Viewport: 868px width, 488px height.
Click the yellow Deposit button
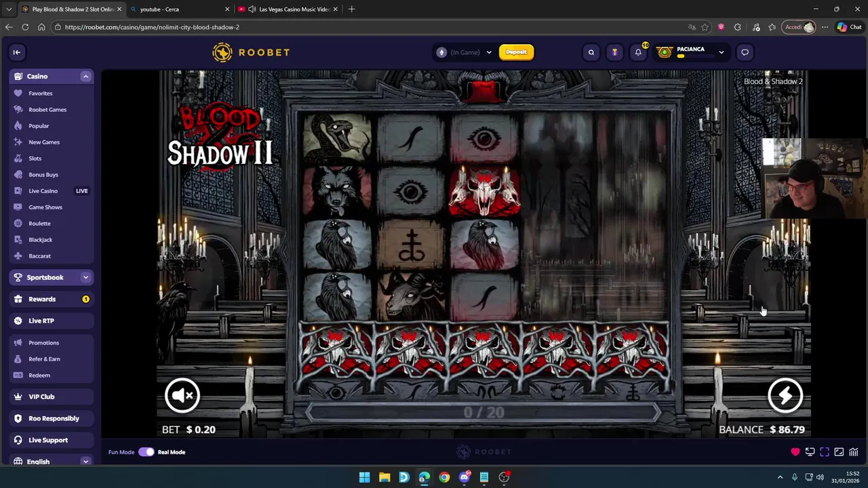click(x=516, y=52)
